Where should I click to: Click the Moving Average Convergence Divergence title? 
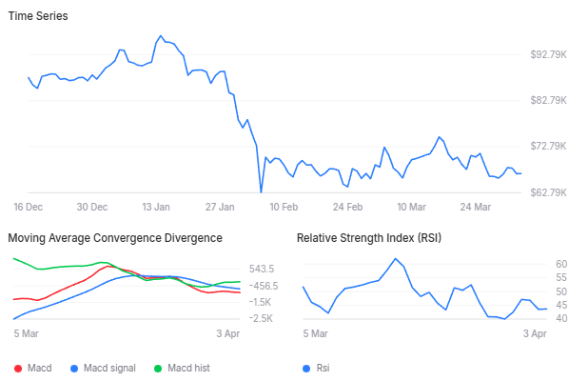[115, 238]
